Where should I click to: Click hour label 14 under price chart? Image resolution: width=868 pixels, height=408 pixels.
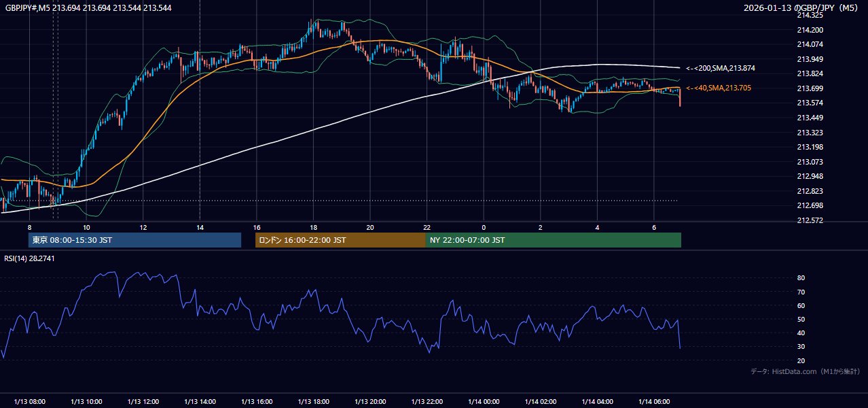(x=200, y=227)
